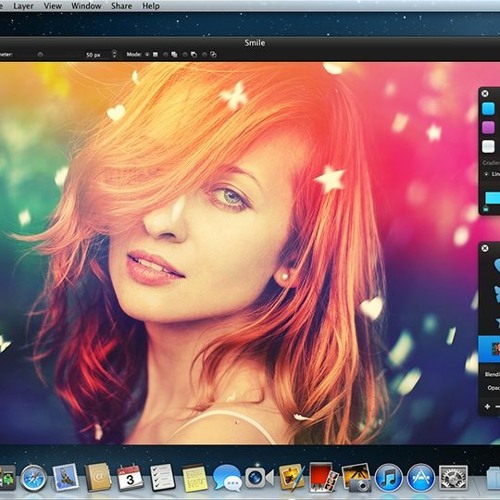Add a new layer with plus button
Image resolution: width=500 pixels, height=500 pixels.
[x=487, y=406]
